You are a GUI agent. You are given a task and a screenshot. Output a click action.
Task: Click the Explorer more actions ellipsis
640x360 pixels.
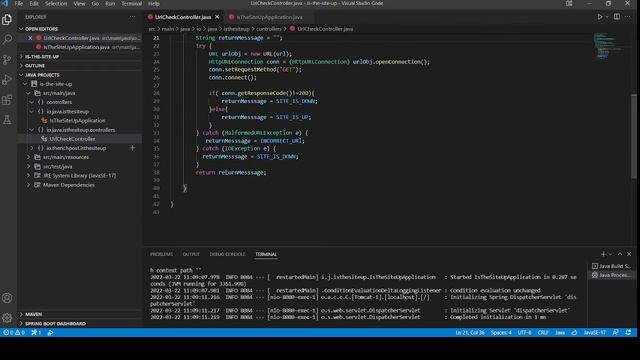(132, 17)
